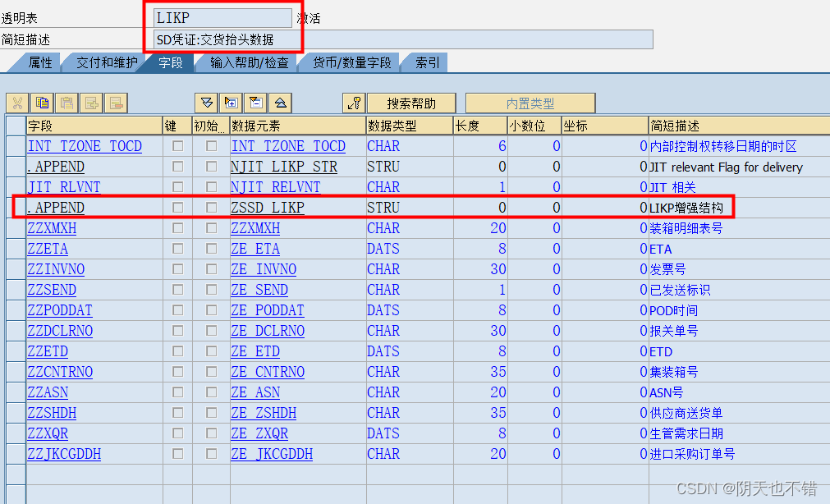Click the key-shaped search help icon
Screen dimensions: 830x504
point(355,103)
